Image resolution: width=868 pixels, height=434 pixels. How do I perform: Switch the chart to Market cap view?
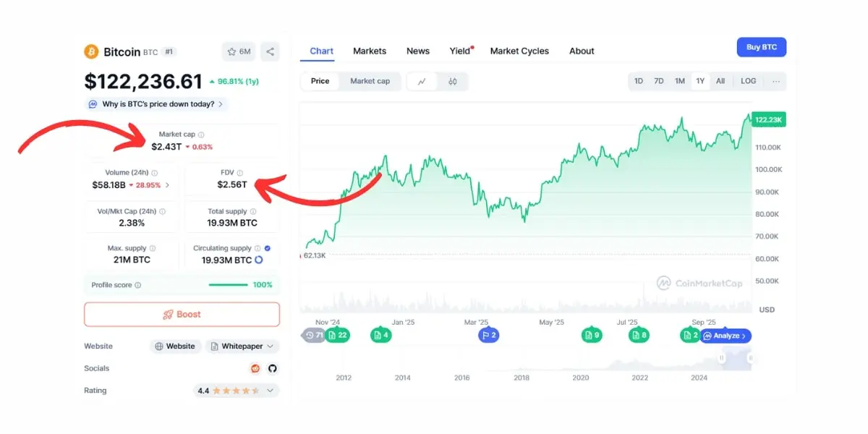pyautogui.click(x=370, y=81)
